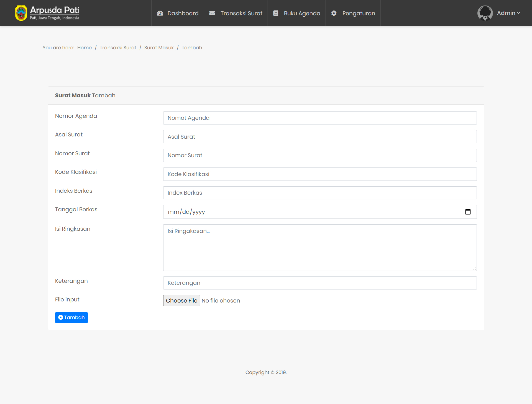
Task: Click the book icon for Buku Agenda
Action: click(x=276, y=13)
